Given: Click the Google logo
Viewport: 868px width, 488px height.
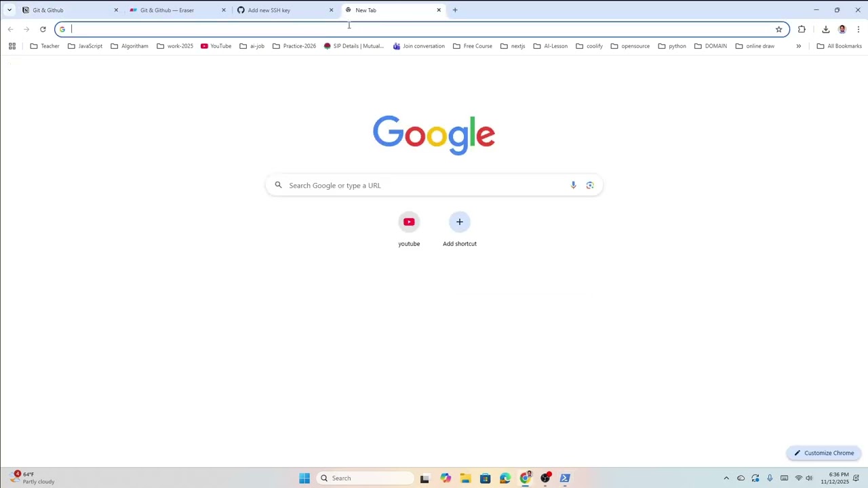Looking at the screenshot, I should [434, 135].
